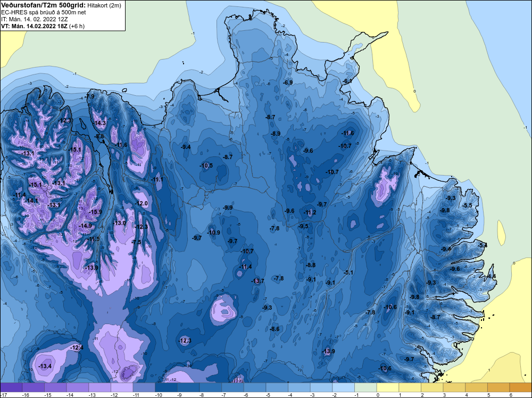Select the -5.4 temperature value
The height and width of the screenshot is (398, 532).
(x=483, y=245)
